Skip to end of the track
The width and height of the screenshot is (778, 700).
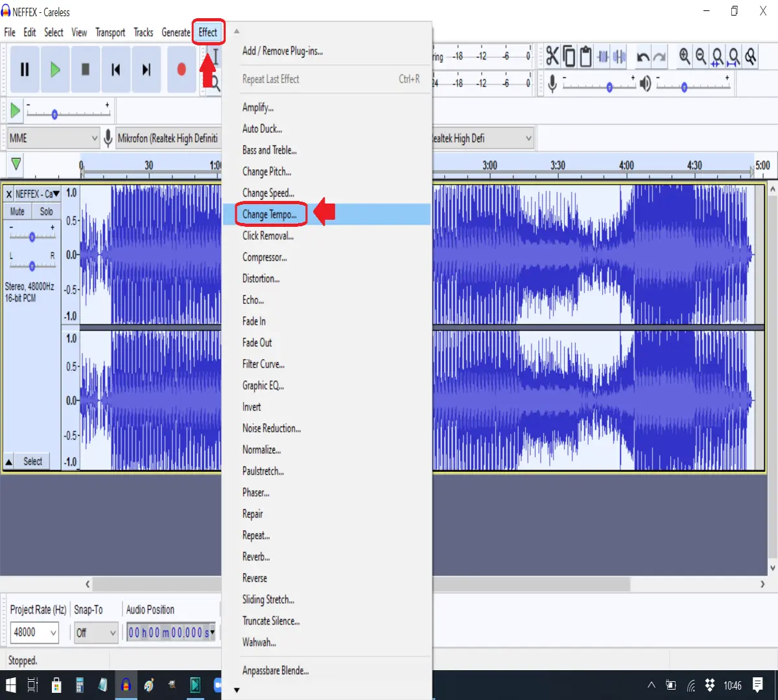[x=147, y=69]
